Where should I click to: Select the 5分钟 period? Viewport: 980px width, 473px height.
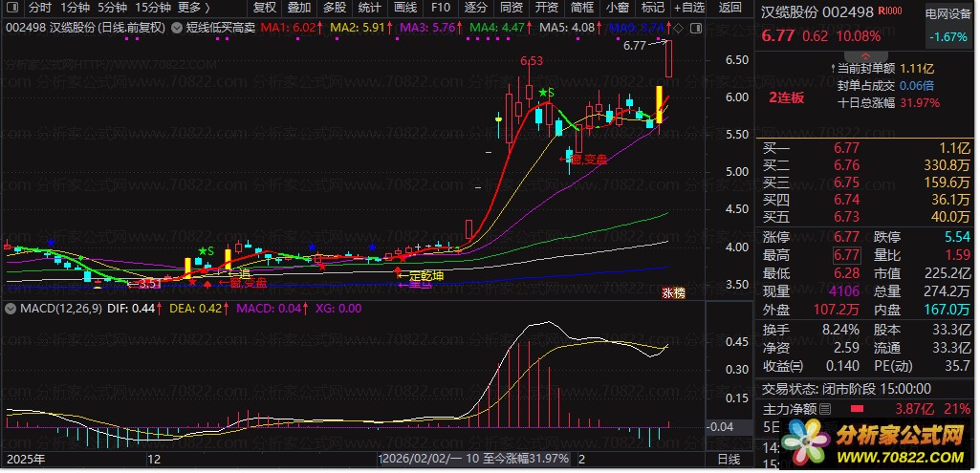(x=112, y=9)
